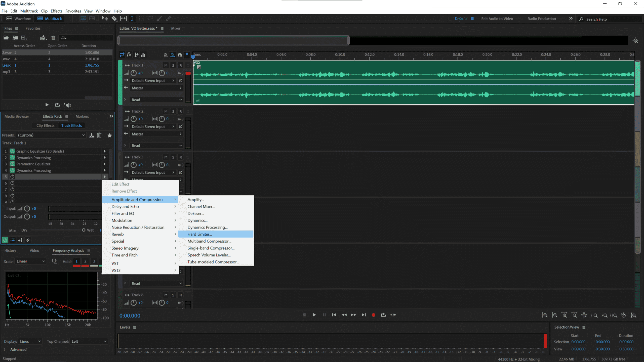This screenshot has height=362, width=644.
Task: Click the Dynamics Processing menu item
Action: (208, 227)
